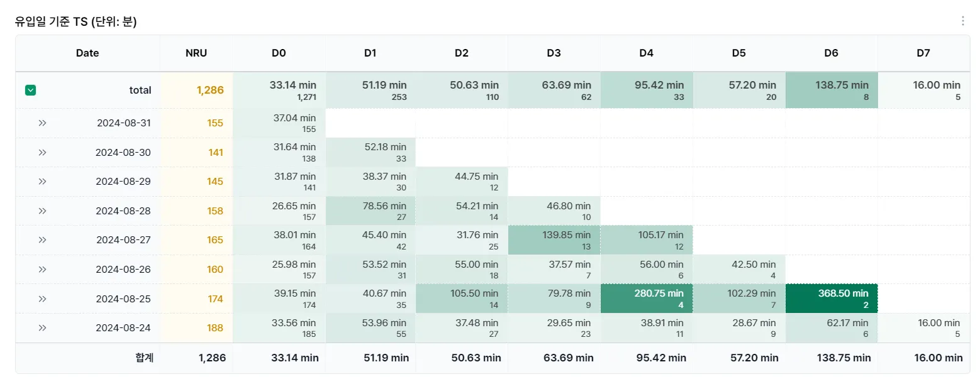
Task: Expand the 2024-08-26 double-chevron icon
Action: pyautogui.click(x=42, y=269)
